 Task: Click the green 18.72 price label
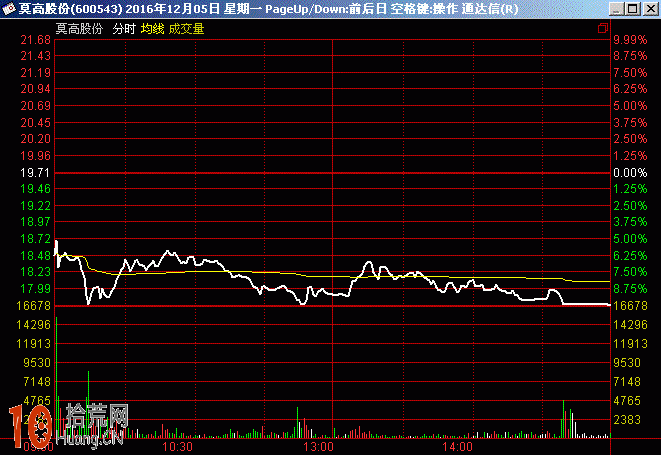[35, 238]
